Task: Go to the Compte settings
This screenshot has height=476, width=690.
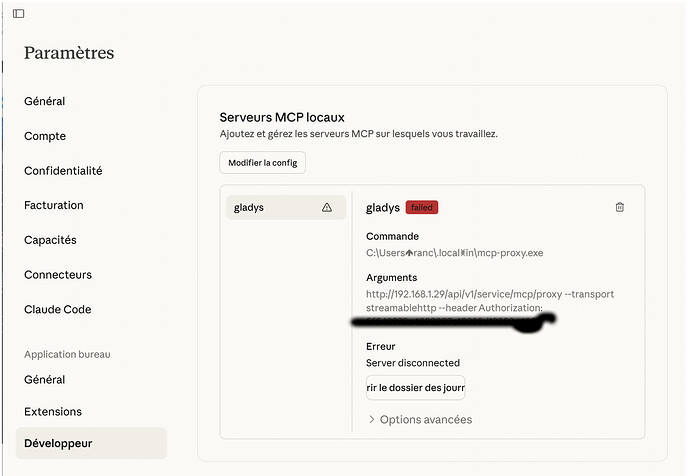Action: pyautogui.click(x=44, y=136)
